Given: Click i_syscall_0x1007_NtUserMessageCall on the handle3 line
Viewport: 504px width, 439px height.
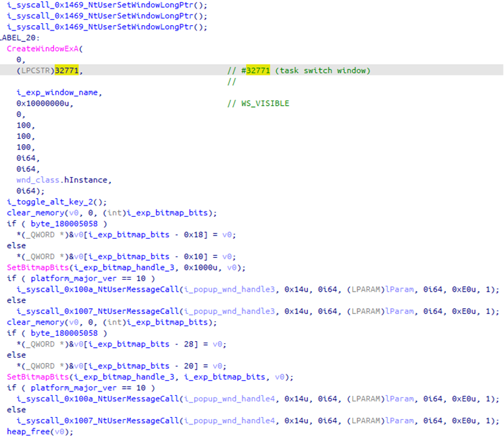Looking at the screenshot, I should pyautogui.click(x=97, y=311).
